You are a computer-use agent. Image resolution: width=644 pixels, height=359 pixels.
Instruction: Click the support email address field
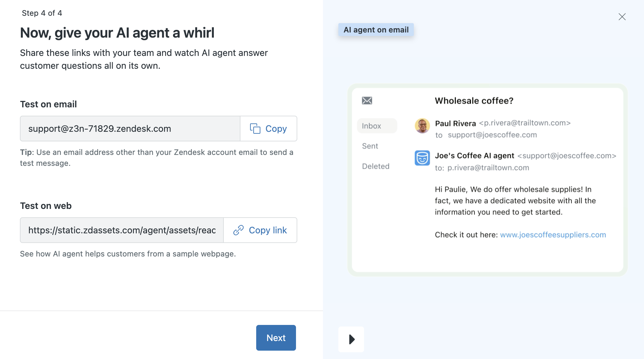click(130, 129)
